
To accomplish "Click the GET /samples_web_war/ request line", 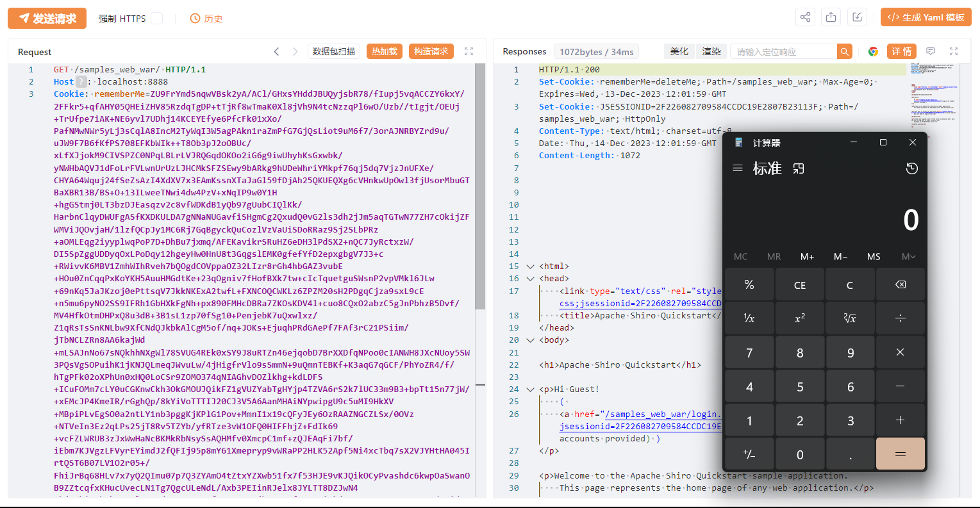I will pos(129,70).
